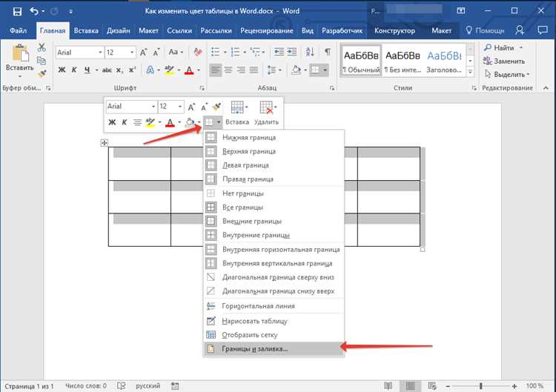
Task: Click the table move handle icon
Action: [104, 143]
